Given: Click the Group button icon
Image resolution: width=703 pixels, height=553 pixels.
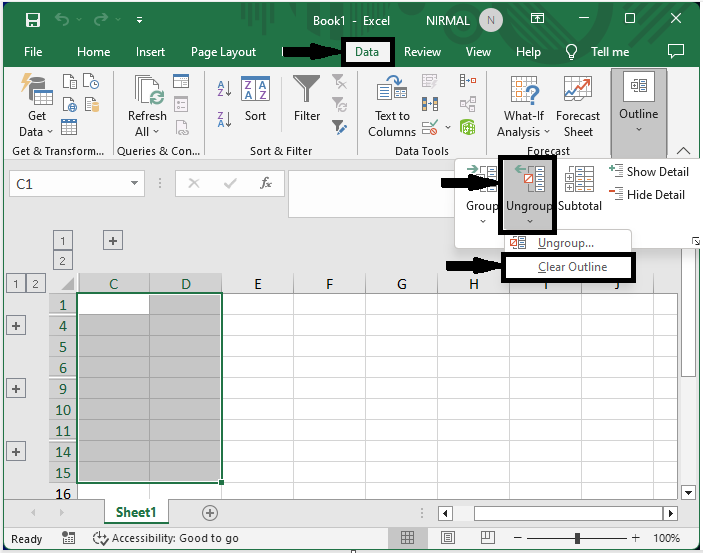Looking at the screenshot, I should 482,179.
